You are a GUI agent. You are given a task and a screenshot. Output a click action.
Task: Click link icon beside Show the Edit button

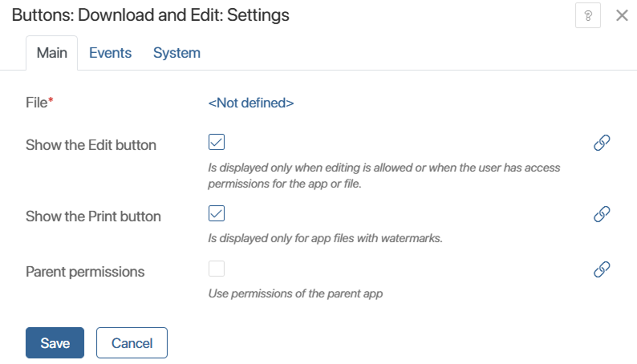pyautogui.click(x=602, y=143)
